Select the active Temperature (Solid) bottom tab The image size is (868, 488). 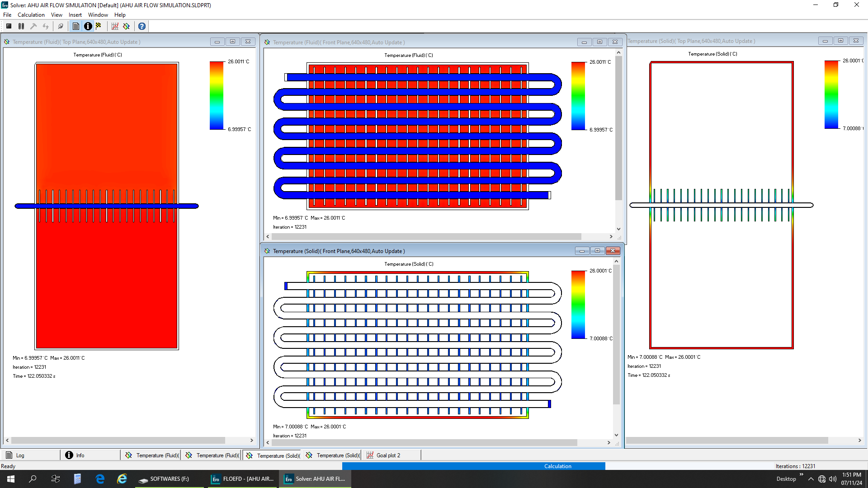point(272,455)
